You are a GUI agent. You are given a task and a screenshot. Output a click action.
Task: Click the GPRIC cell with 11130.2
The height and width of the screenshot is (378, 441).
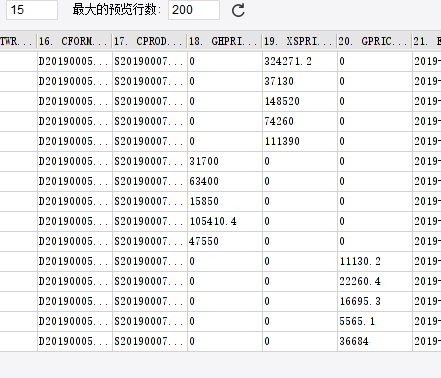(375, 261)
